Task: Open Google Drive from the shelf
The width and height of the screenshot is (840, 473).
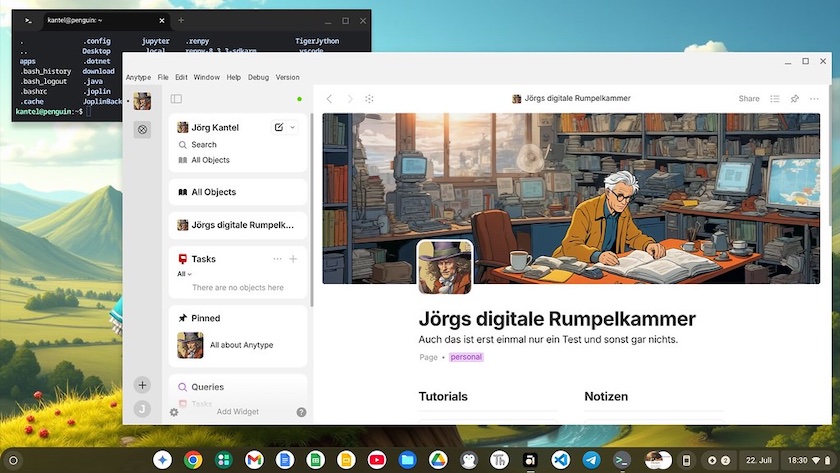Action: coord(438,460)
